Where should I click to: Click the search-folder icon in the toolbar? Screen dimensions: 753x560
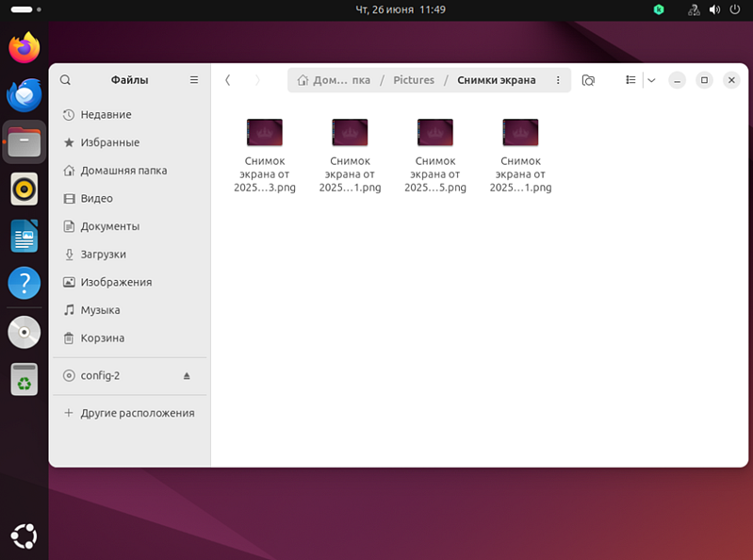coord(588,80)
